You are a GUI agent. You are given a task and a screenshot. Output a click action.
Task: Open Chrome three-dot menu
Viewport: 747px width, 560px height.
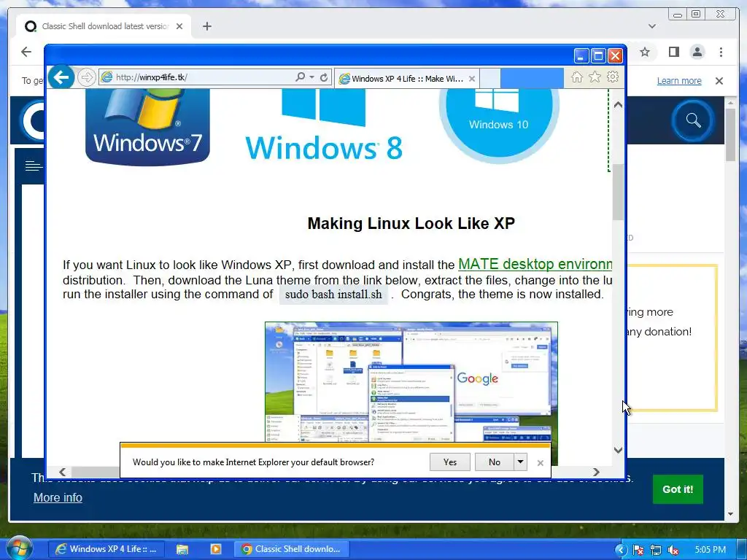721,52
